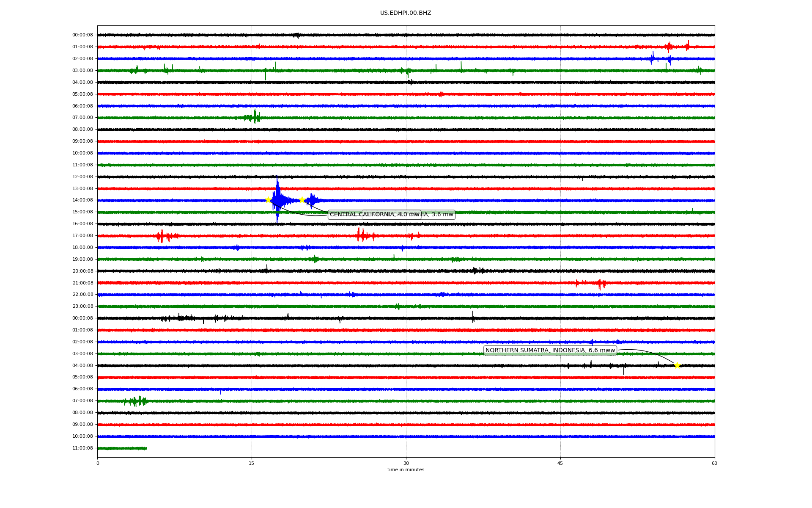Click the first yellow star before the large blue waveform
Viewport: 812px width, 508px height.
[268, 200]
